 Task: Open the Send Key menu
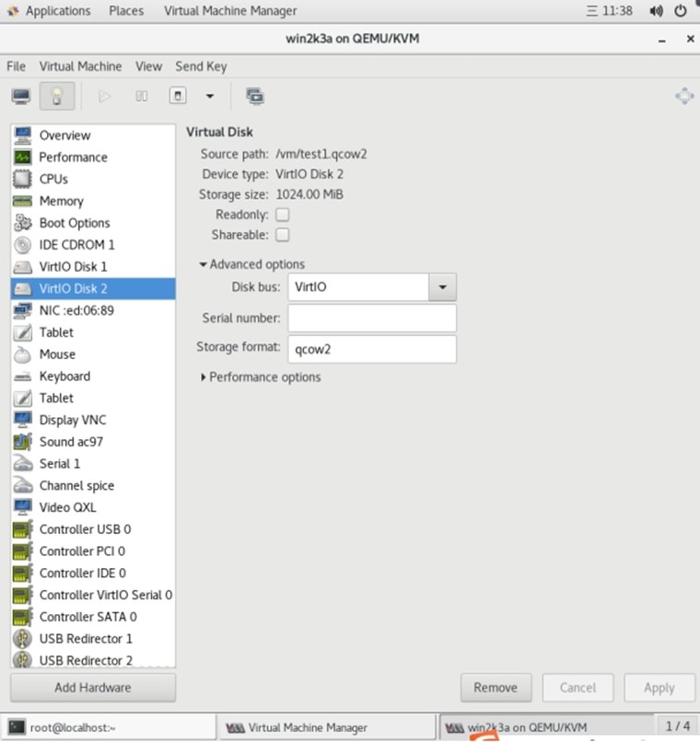201,66
